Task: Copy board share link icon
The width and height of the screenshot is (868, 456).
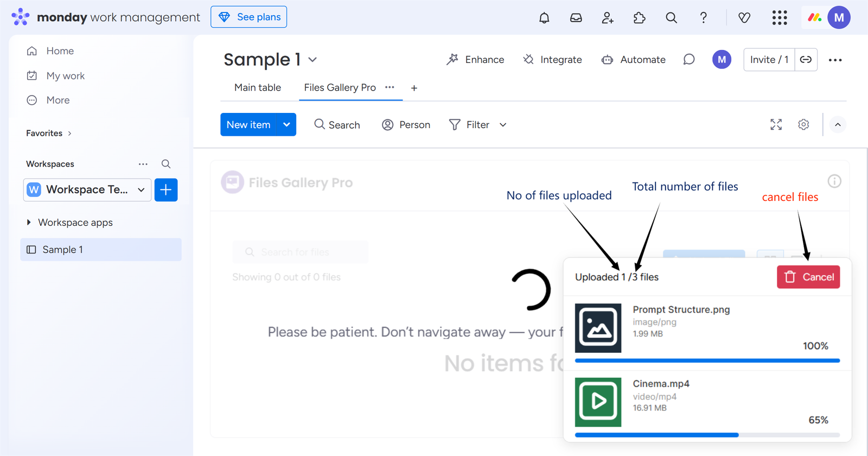Action: (806, 60)
